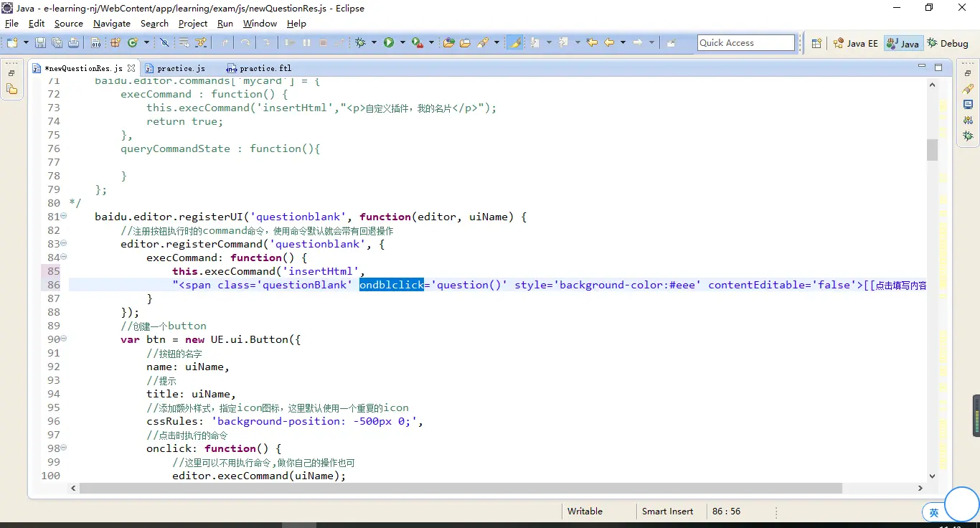Screen dimensions: 980x528
Task: Open the Window menu
Action: click(x=260, y=24)
